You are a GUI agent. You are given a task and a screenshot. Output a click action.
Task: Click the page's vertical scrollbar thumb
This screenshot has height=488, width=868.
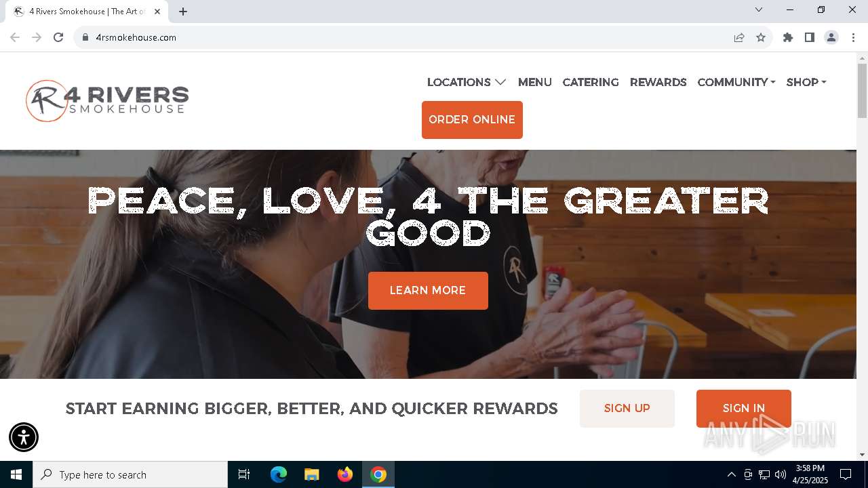[862, 90]
